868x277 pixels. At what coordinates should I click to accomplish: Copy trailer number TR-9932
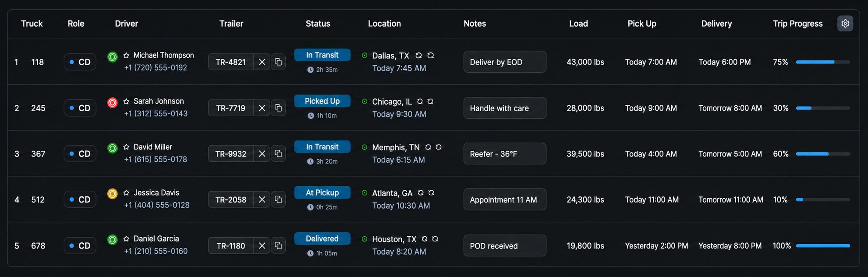pos(278,153)
